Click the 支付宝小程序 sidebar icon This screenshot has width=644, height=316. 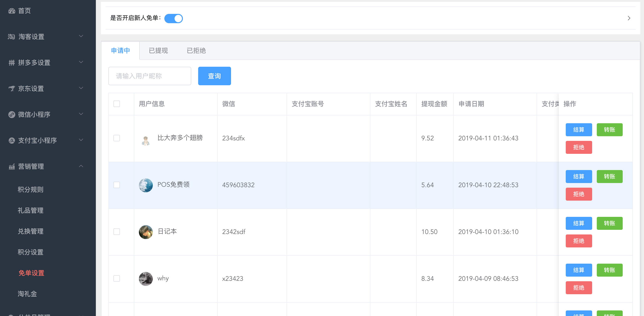pos(12,141)
